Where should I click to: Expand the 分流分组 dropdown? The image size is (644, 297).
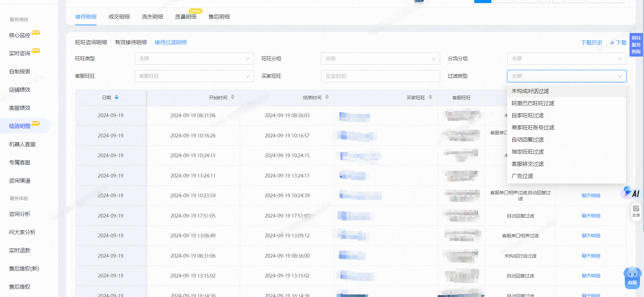click(x=567, y=59)
